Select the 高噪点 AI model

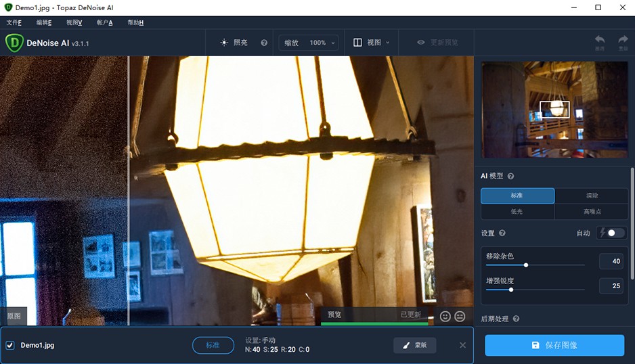click(592, 211)
